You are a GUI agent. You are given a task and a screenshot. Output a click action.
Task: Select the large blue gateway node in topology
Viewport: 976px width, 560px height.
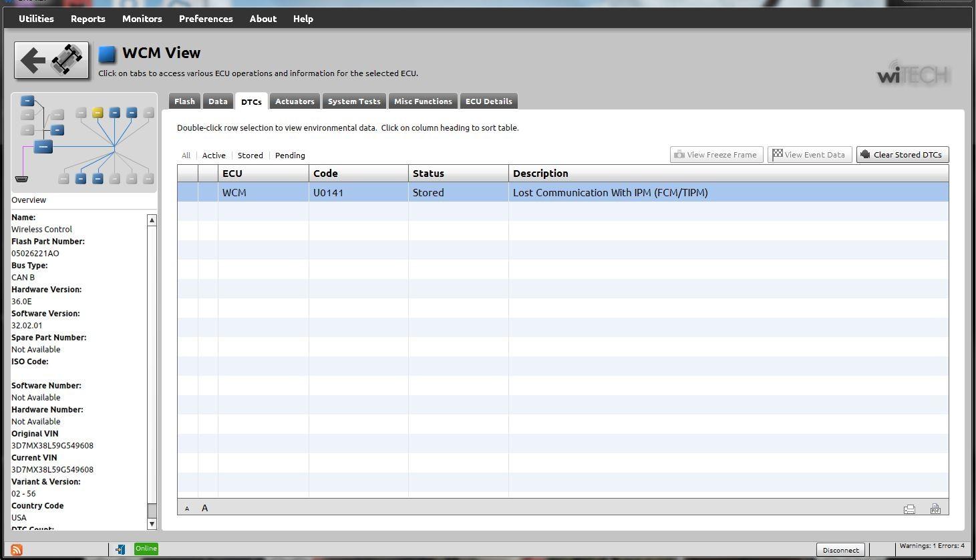tap(43, 146)
